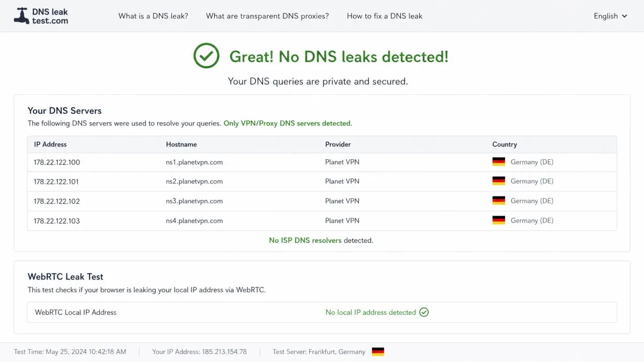Click "Germany (DE)" in the 178.22.122.103 row
Image resolution: width=644 pixels, height=362 pixels.
[x=532, y=220]
